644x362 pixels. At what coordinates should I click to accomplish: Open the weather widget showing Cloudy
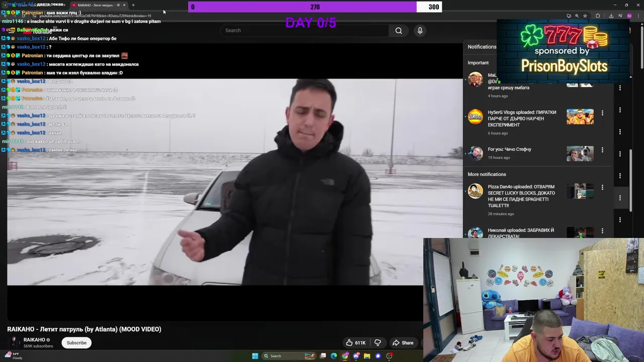(14, 356)
